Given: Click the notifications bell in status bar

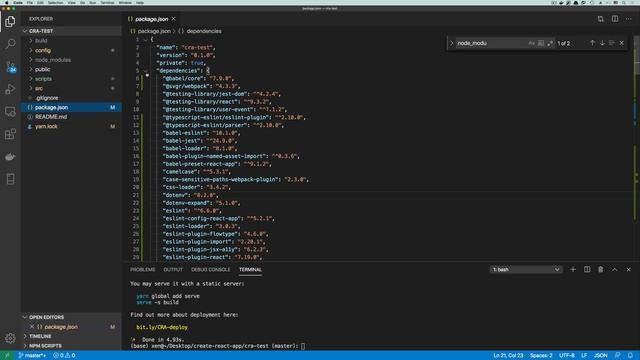Looking at the screenshot, I should point(630,356).
